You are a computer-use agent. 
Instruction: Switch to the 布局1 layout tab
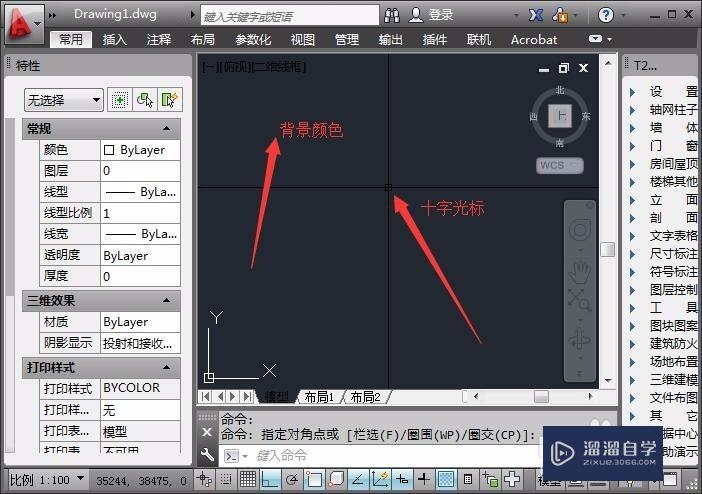tap(319, 397)
